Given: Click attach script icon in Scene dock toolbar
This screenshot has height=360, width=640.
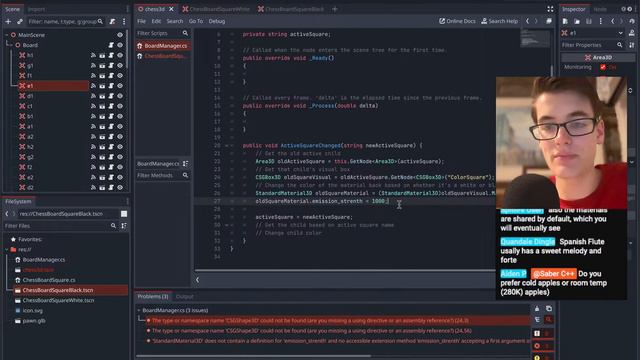Looking at the screenshot, I should click(112, 21).
